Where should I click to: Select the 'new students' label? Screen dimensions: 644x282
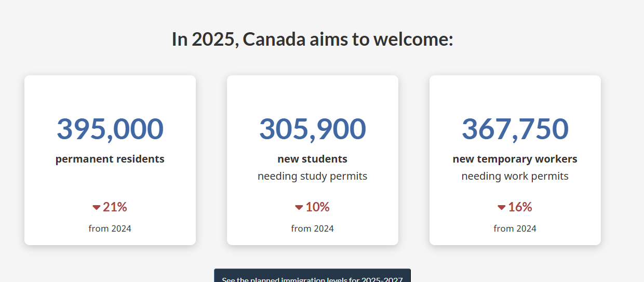pyautogui.click(x=313, y=159)
